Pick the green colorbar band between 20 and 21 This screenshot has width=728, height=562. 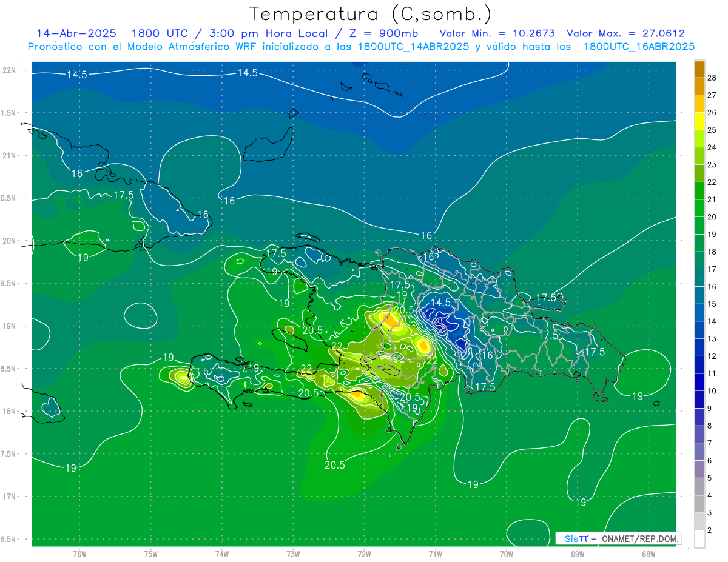pyautogui.click(x=699, y=208)
